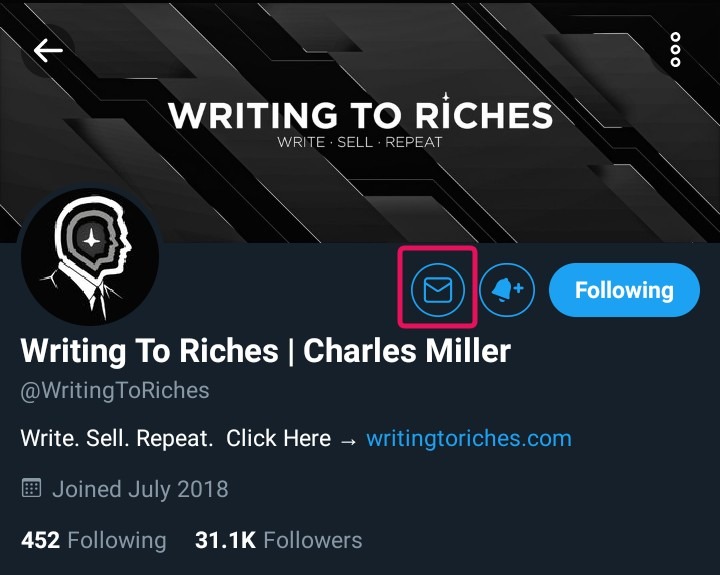Image resolution: width=720 pixels, height=575 pixels.
Task: Tap the 'Click Here' bio text
Action: [x=278, y=438]
